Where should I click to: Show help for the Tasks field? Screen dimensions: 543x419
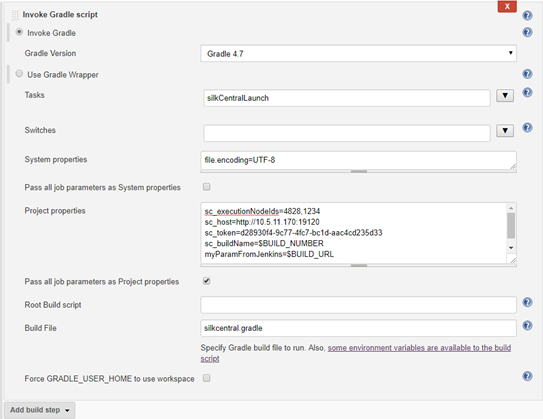(x=527, y=92)
